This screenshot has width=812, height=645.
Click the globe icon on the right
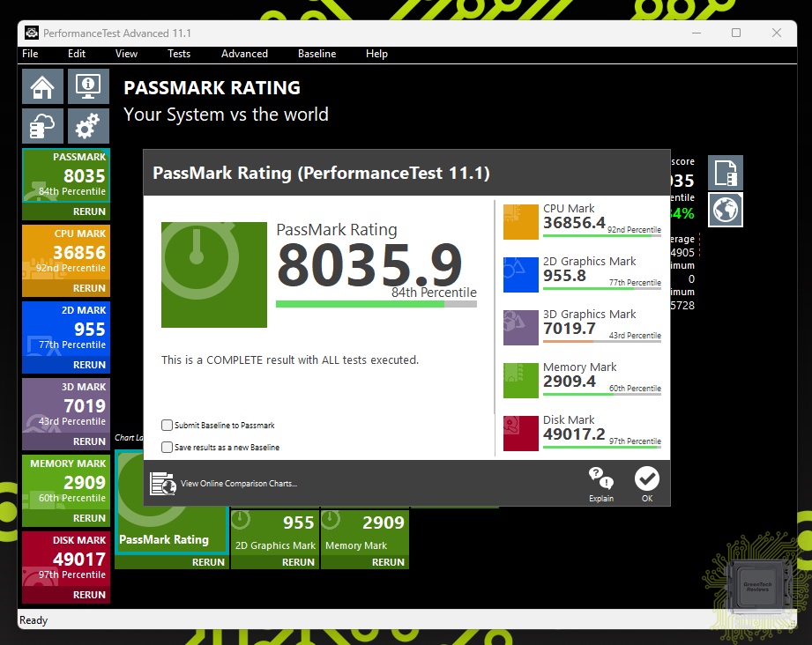click(726, 210)
